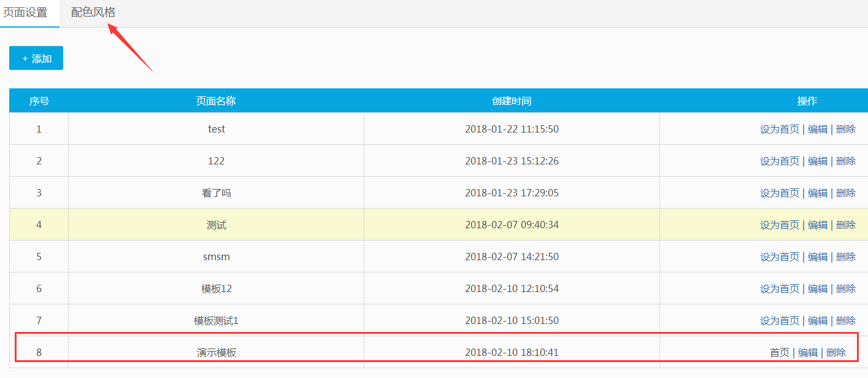The width and height of the screenshot is (868, 378).
Task: Select the page name cell test
Action: pyautogui.click(x=217, y=129)
